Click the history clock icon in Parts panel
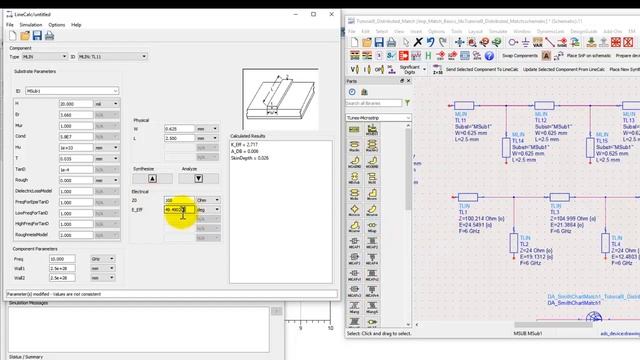The width and height of the screenshot is (640, 360). tap(352, 92)
